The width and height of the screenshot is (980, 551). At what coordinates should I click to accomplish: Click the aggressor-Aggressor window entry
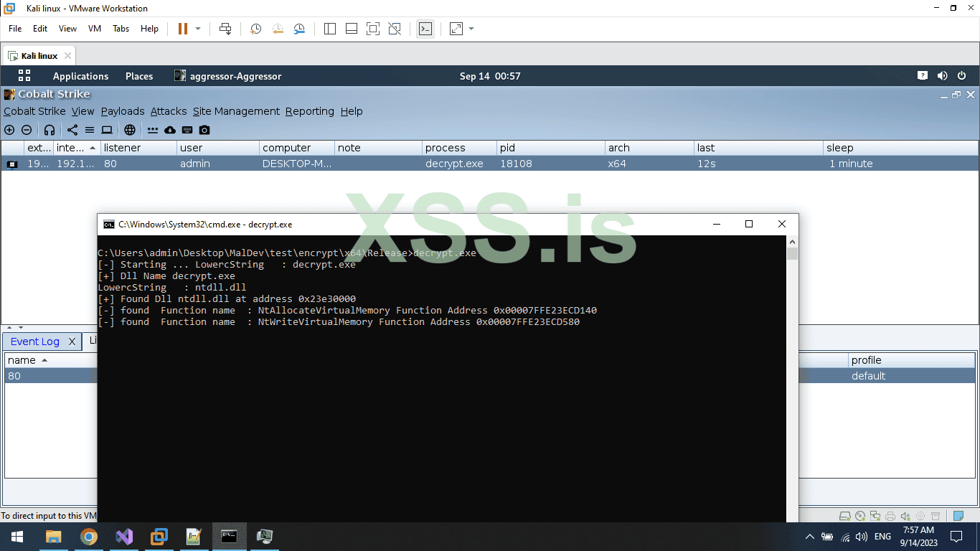[228, 76]
